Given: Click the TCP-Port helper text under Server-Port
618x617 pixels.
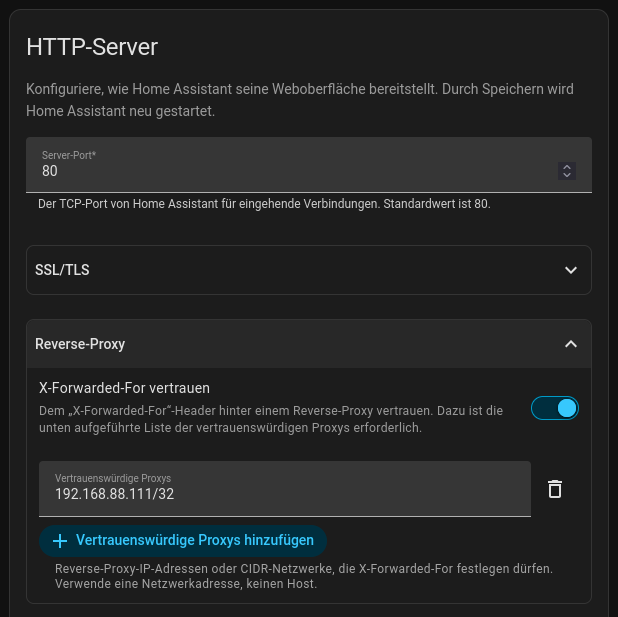Looking at the screenshot, I should (x=264, y=204).
